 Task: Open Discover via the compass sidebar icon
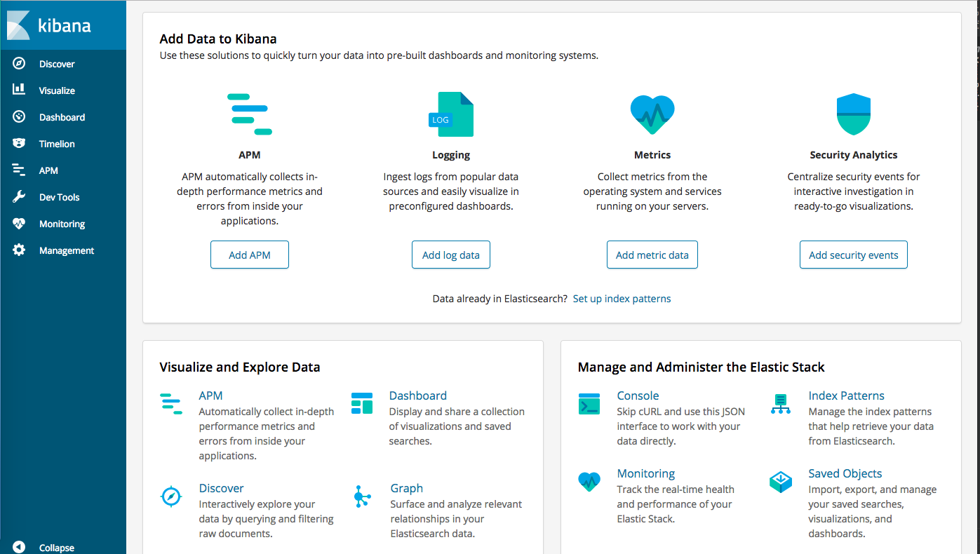click(19, 64)
